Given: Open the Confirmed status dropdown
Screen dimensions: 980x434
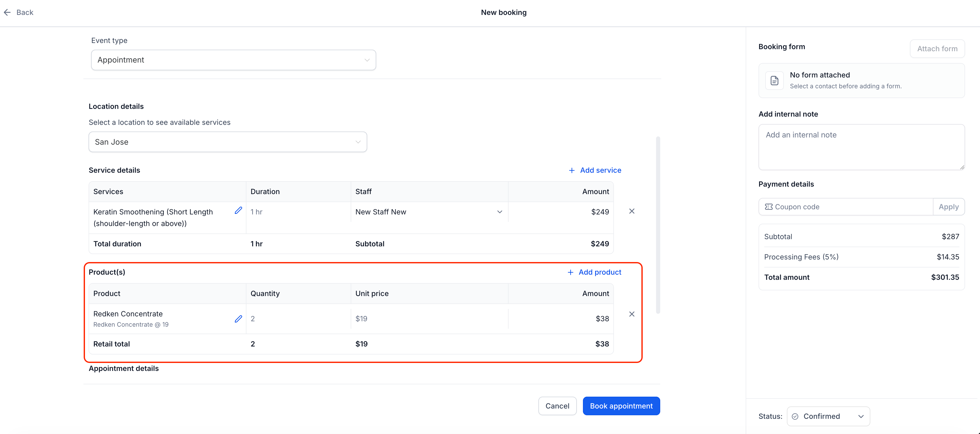Looking at the screenshot, I should click(828, 416).
